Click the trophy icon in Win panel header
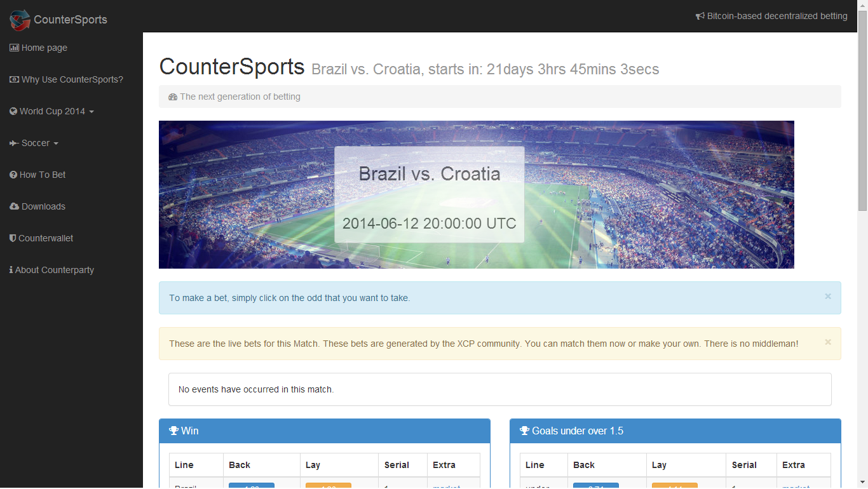Screen dimensions: 868x489 [x=173, y=431]
